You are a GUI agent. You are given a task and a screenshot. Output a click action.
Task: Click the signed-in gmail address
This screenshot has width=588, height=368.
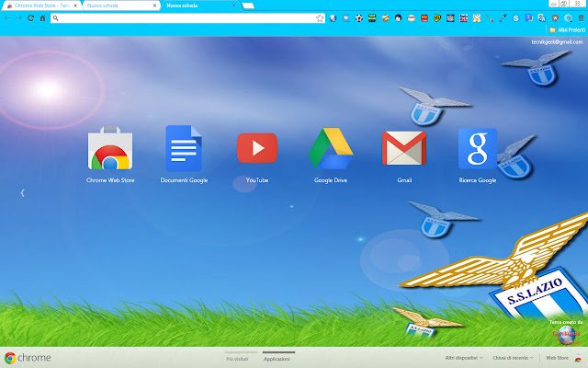[557, 42]
